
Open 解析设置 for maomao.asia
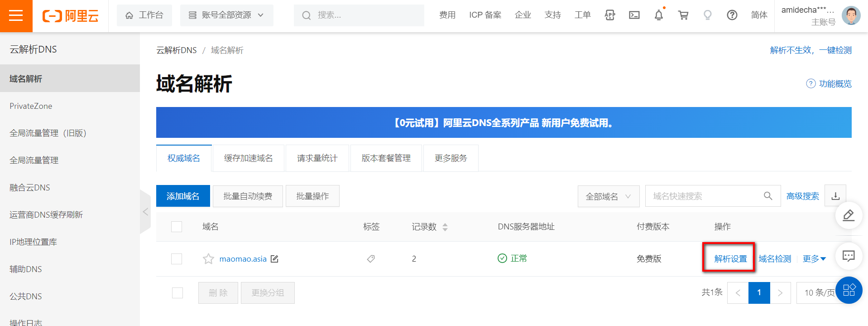click(x=730, y=259)
